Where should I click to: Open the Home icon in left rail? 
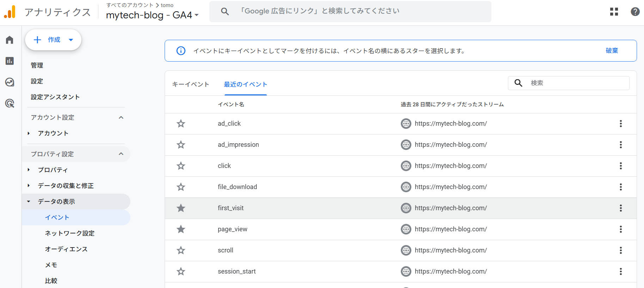click(10, 40)
